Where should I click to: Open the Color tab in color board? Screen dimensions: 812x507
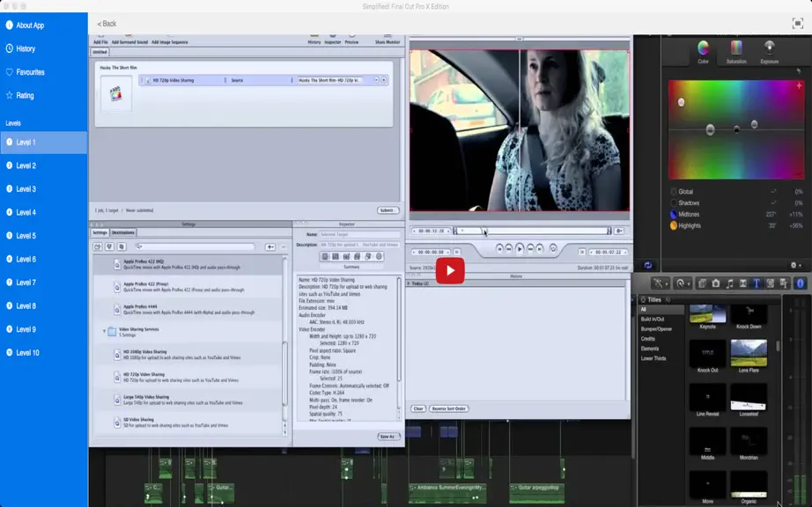[x=703, y=52]
